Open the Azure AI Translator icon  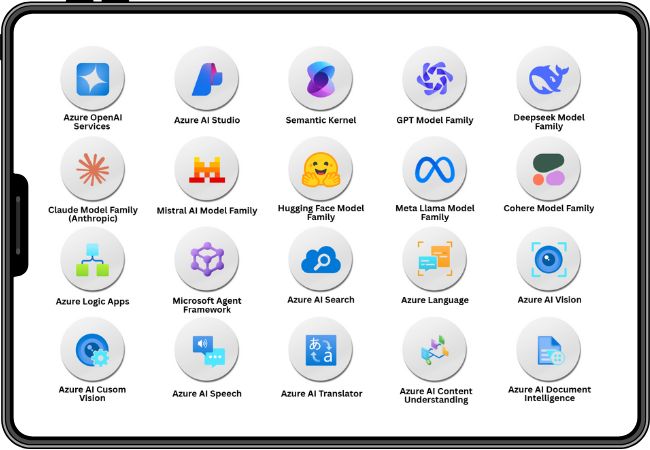[320, 350]
